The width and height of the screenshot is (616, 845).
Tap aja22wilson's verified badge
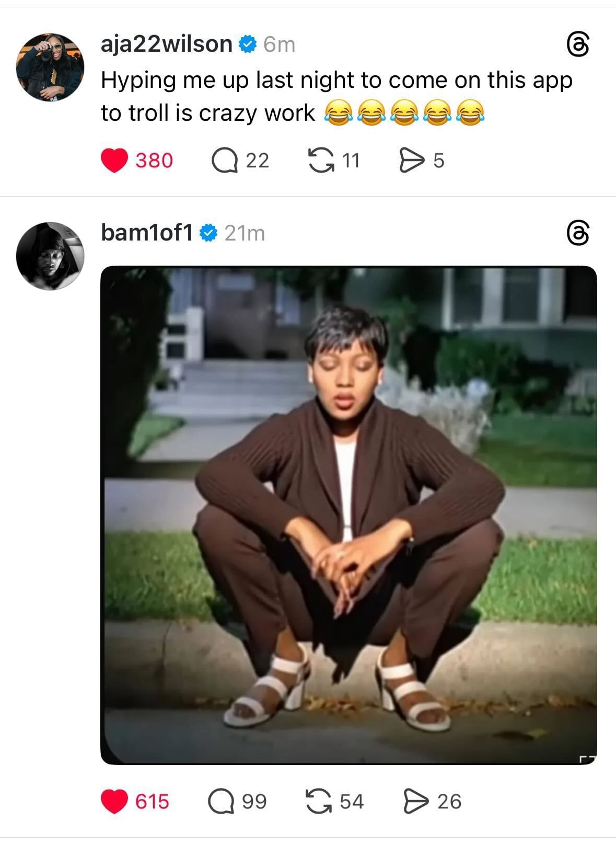(248, 44)
